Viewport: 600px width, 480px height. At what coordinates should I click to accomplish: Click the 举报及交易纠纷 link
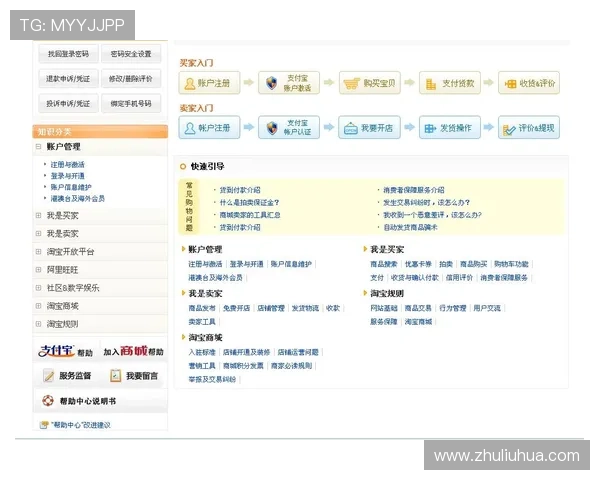212,379
